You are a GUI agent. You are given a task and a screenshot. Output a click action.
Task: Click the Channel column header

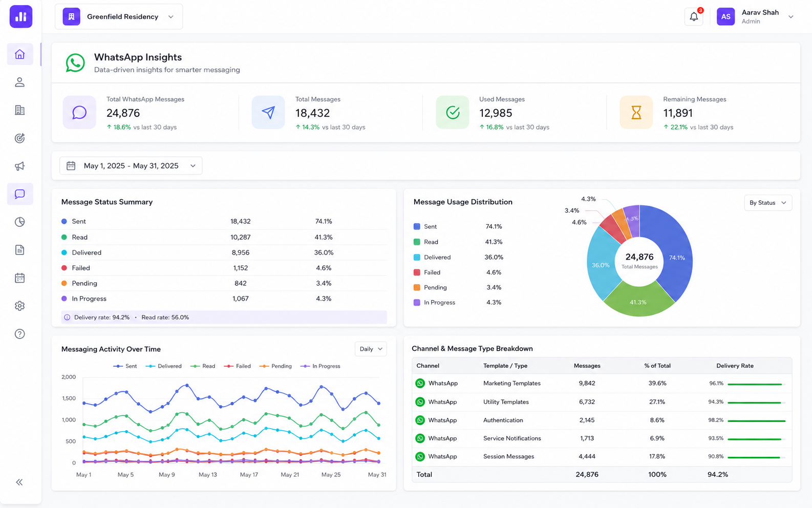[x=428, y=366]
